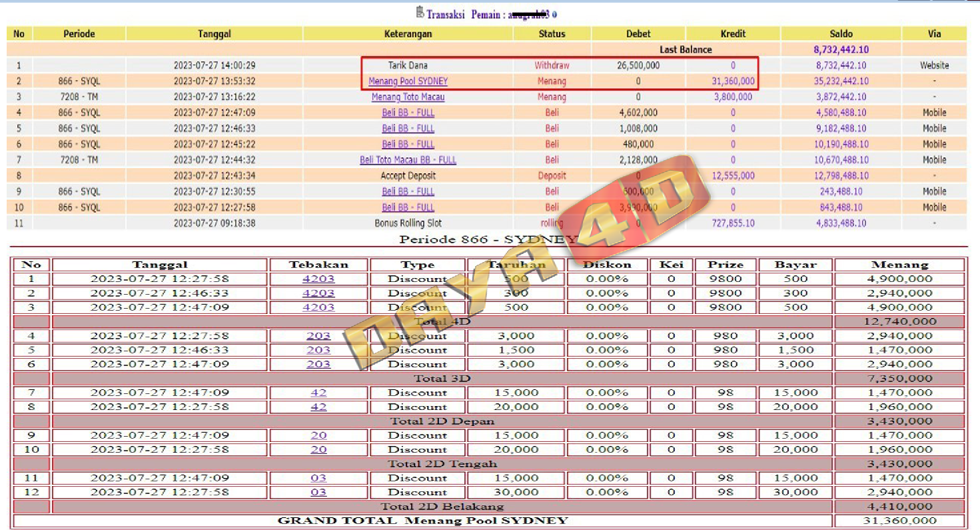Click the Last Balance amount 8,732,442.10
This screenshot has width=980, height=530.
tap(841, 49)
